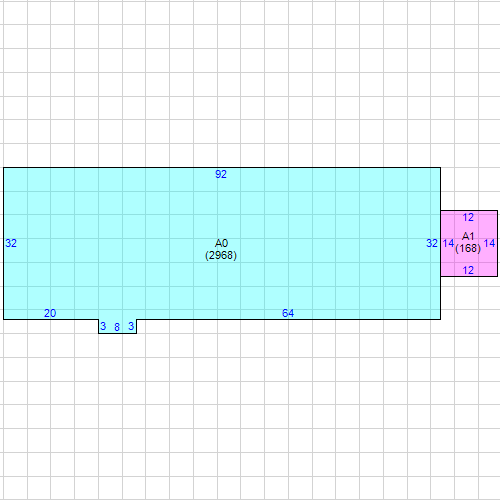Select the 14 dimension on A1's right side

click(x=489, y=243)
